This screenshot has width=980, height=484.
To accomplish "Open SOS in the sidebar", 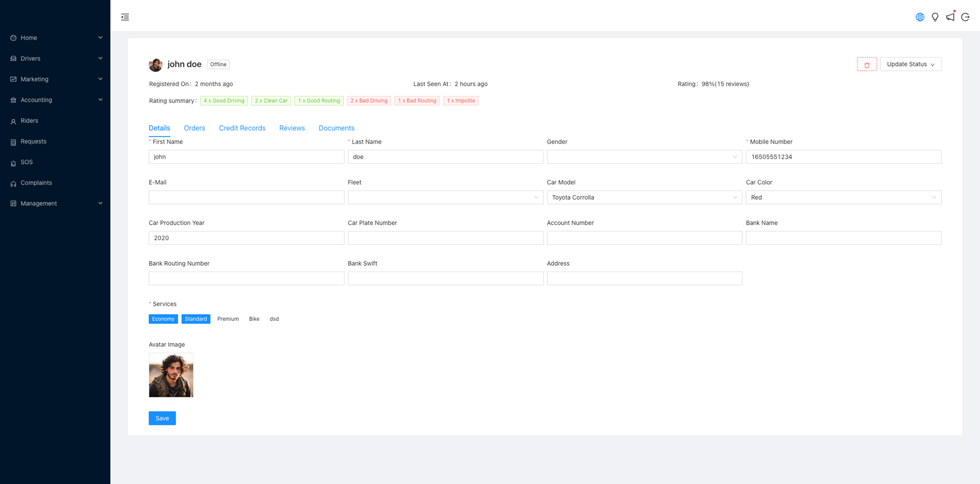I will tap(27, 162).
